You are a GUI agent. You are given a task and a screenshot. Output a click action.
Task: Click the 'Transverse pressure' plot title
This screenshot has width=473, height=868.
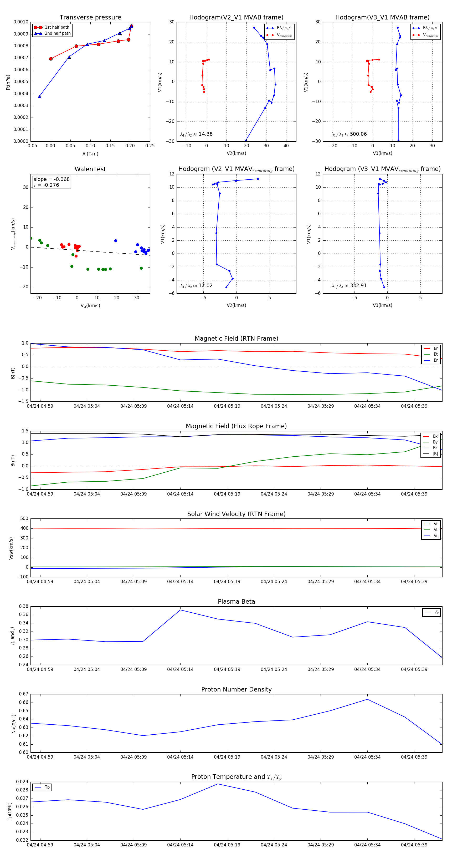(x=90, y=17)
